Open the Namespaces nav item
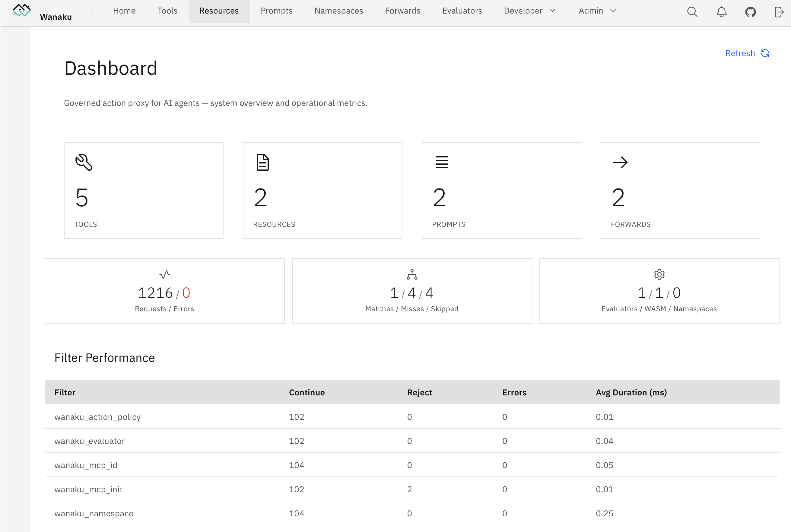Screen dimensions: 791x532 pos(339,11)
